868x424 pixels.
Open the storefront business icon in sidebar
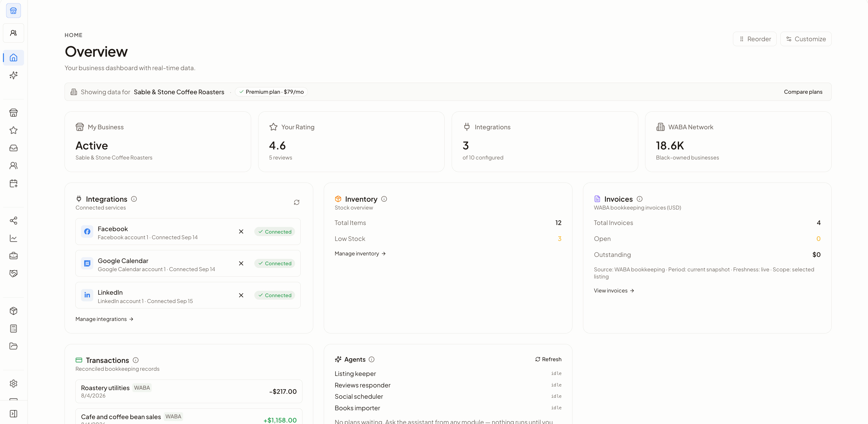[x=14, y=112]
